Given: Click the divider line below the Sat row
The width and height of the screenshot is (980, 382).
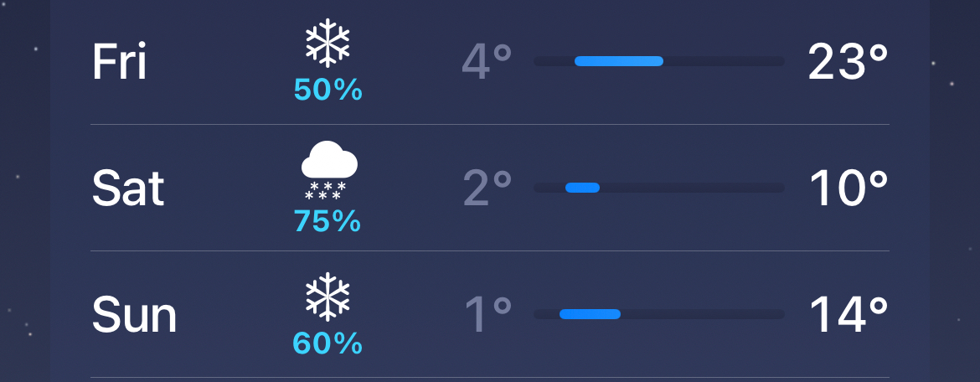Looking at the screenshot, I should click(490, 251).
